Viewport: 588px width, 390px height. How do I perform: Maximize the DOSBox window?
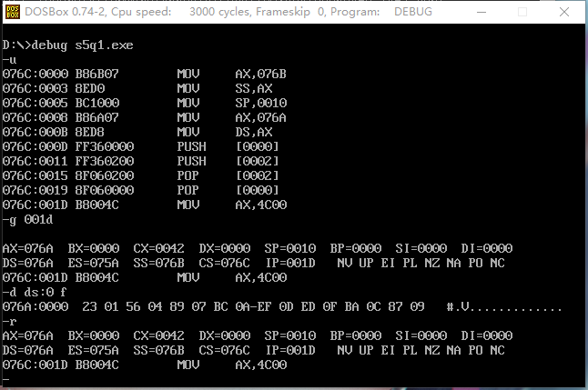522,12
